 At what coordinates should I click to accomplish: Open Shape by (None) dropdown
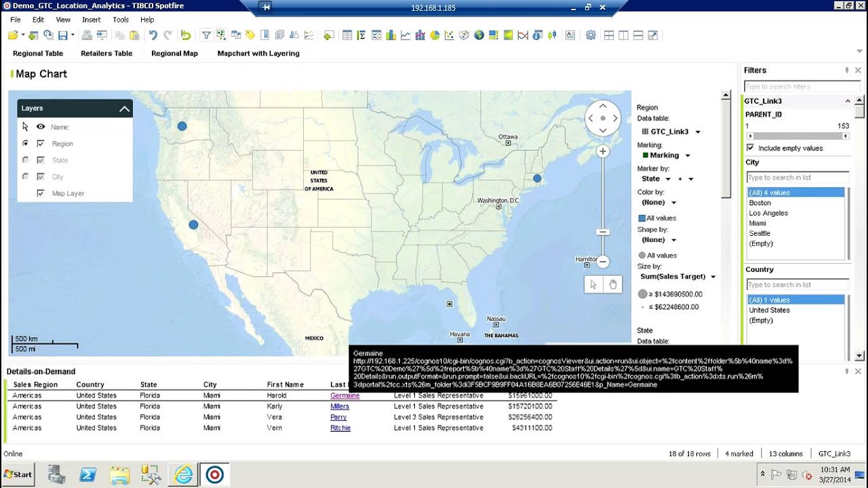[x=673, y=240]
